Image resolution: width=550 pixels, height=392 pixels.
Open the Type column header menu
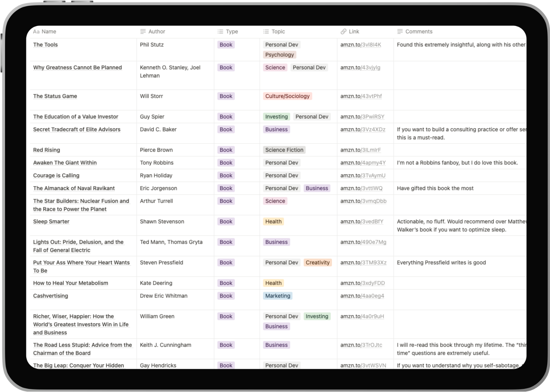(232, 32)
